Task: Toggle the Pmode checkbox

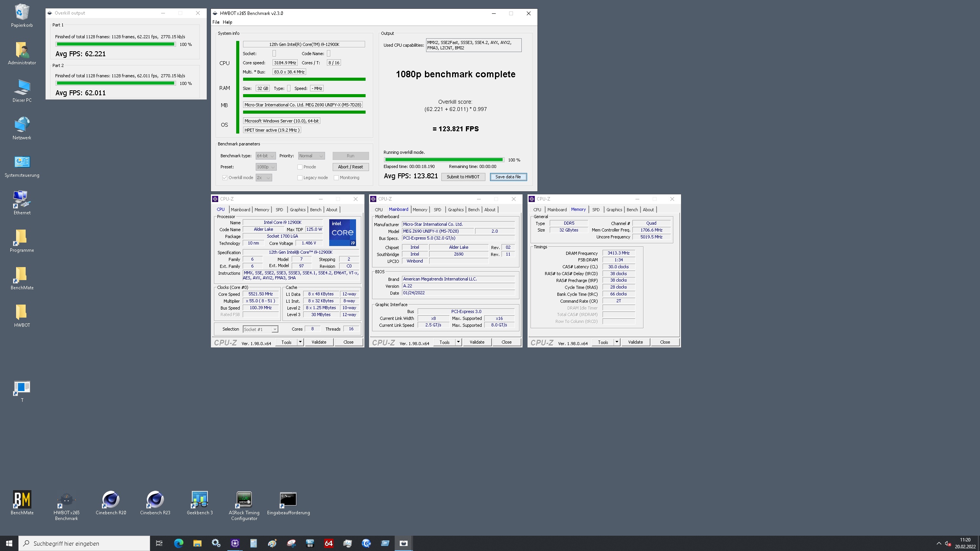Action: 300,167
